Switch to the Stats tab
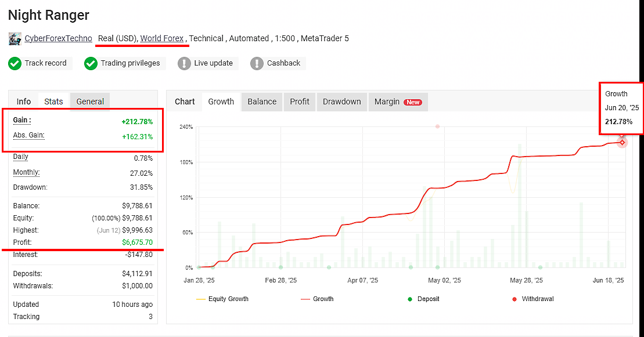 tap(54, 102)
